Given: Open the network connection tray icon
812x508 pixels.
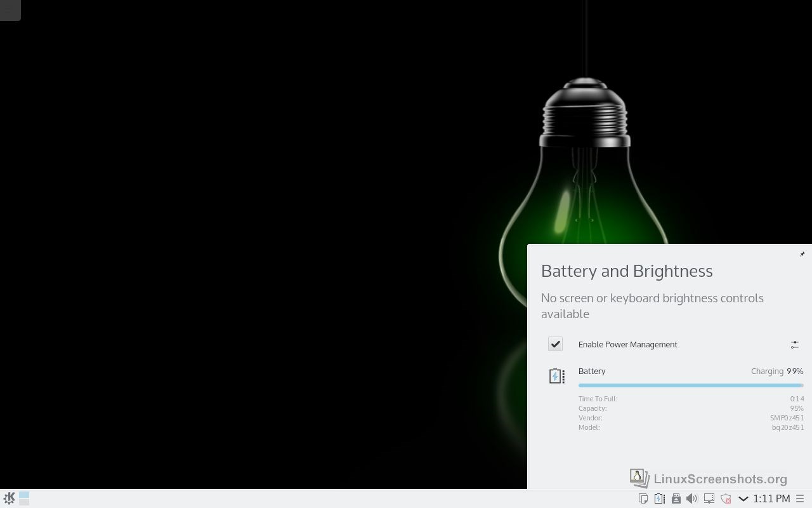Looking at the screenshot, I should tap(709, 498).
